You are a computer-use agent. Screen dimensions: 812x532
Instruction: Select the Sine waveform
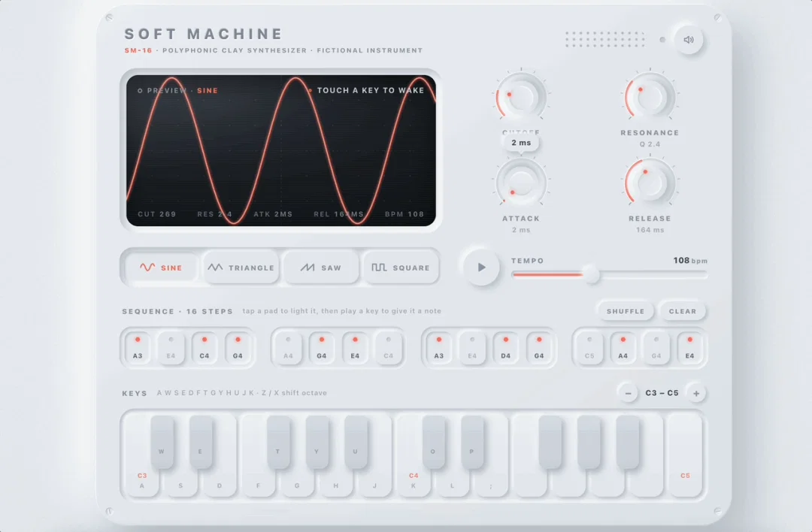coord(162,268)
